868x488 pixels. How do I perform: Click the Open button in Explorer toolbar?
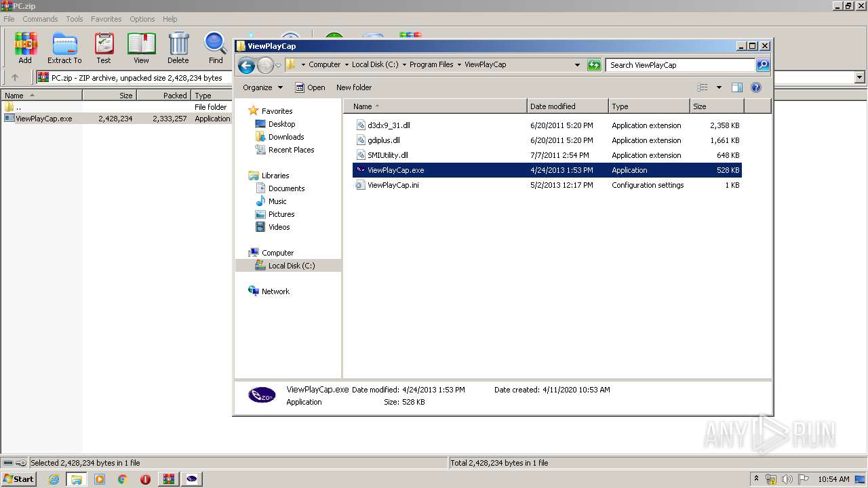tap(310, 87)
